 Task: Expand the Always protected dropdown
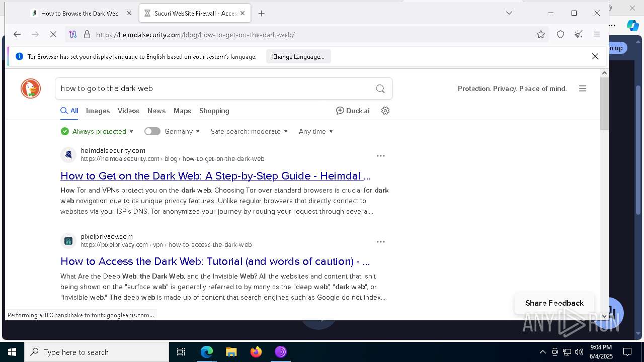[97, 131]
